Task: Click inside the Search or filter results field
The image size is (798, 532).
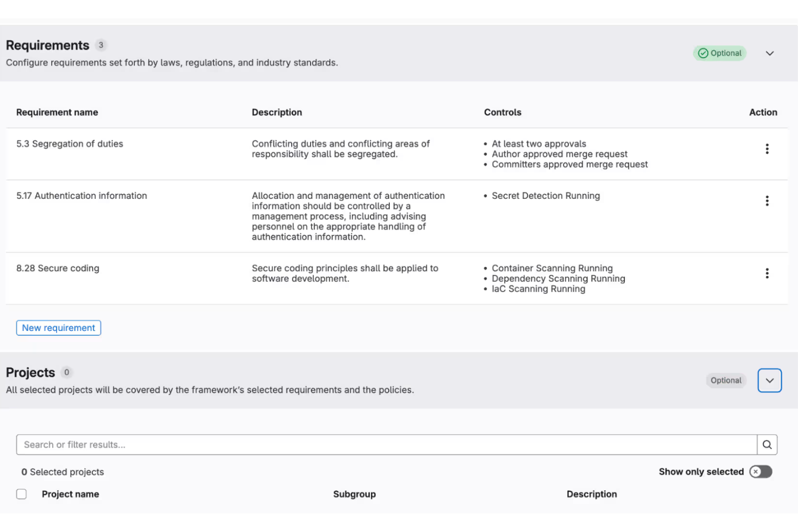Action: [216, 445]
